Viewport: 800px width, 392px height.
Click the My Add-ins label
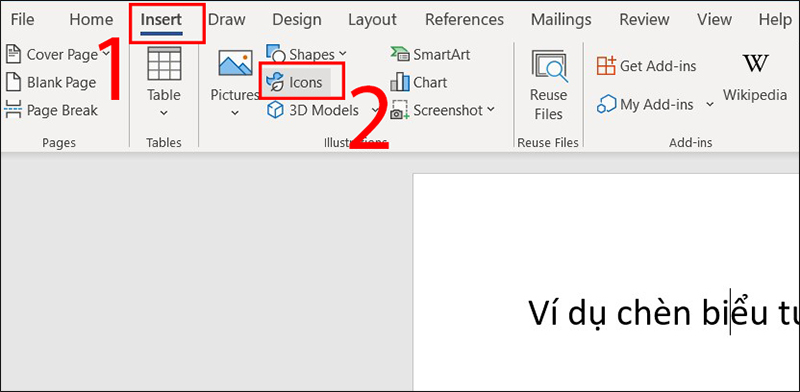(x=657, y=105)
